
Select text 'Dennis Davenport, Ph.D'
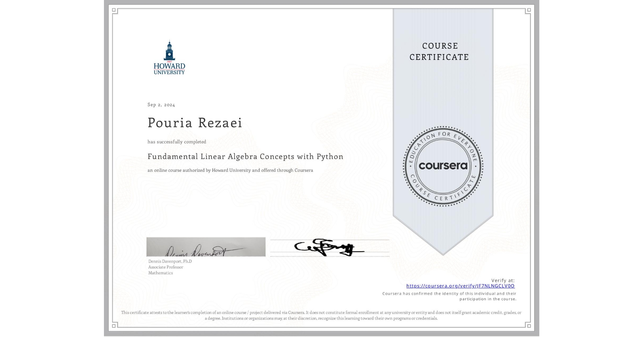[170, 261]
